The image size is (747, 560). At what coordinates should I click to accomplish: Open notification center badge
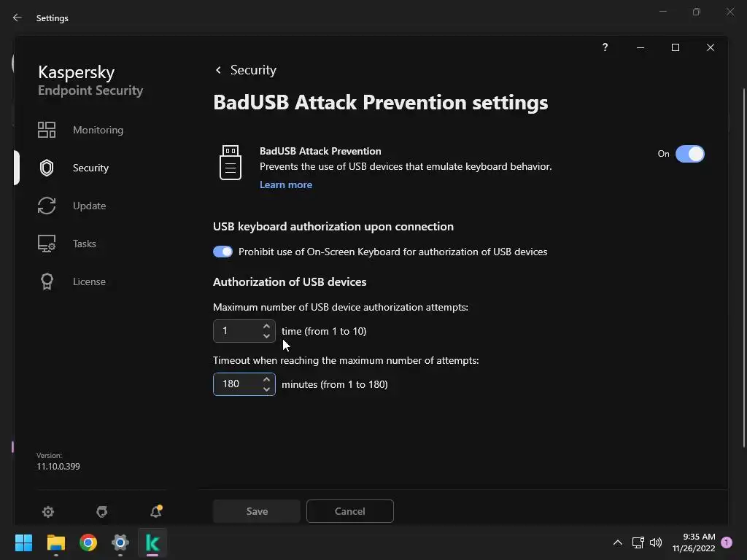coord(727,542)
